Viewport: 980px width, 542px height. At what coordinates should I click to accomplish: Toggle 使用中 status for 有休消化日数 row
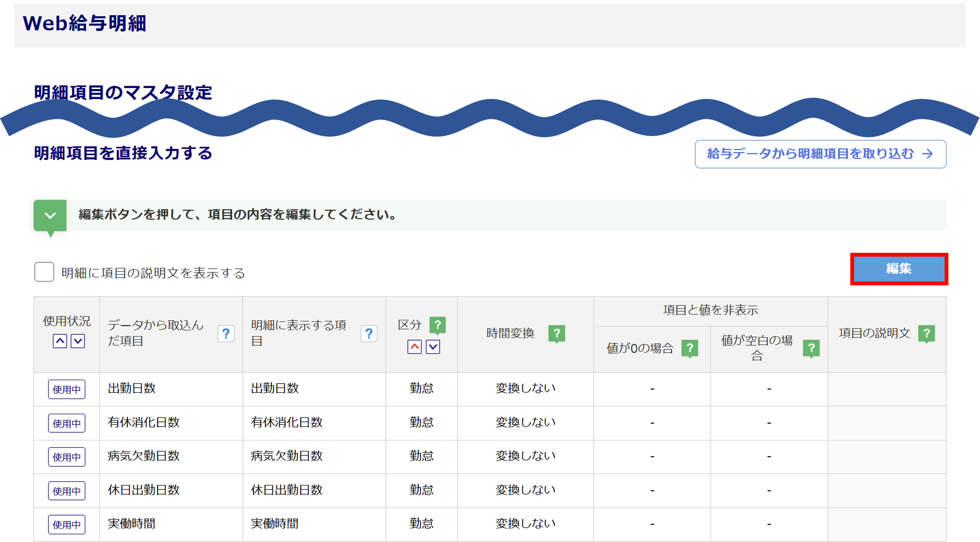point(67,423)
